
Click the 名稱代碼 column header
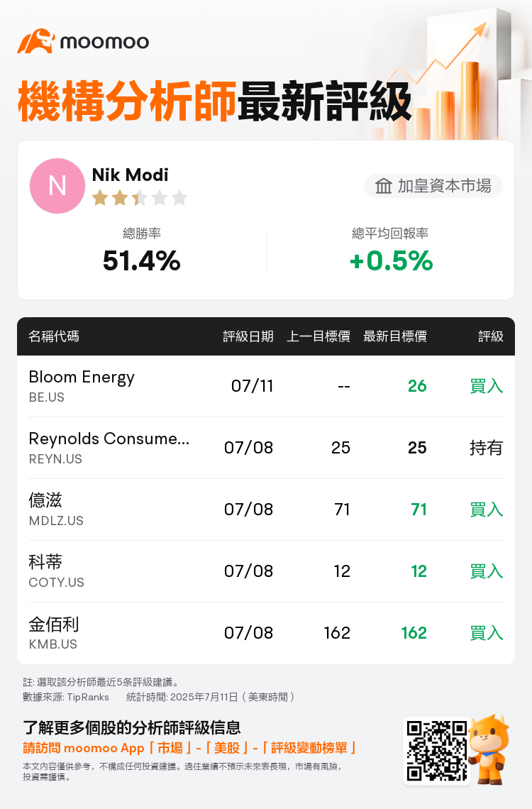point(54,336)
